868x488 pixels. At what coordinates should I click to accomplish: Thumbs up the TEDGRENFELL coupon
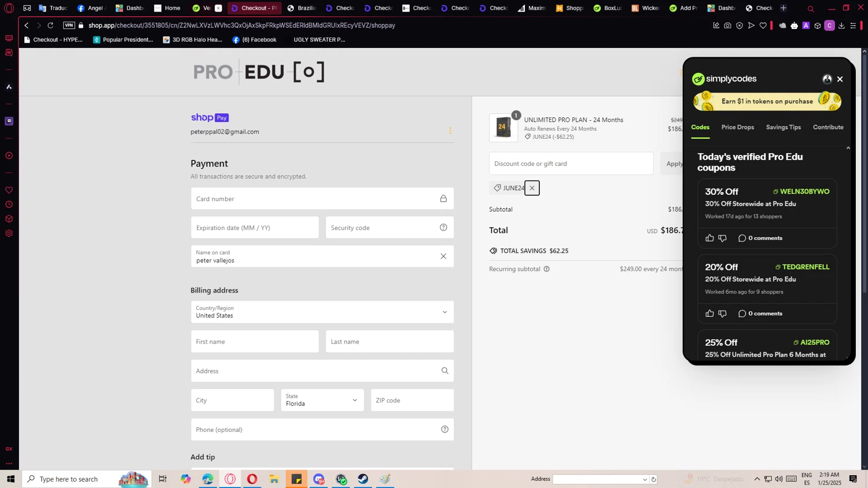tap(710, 313)
